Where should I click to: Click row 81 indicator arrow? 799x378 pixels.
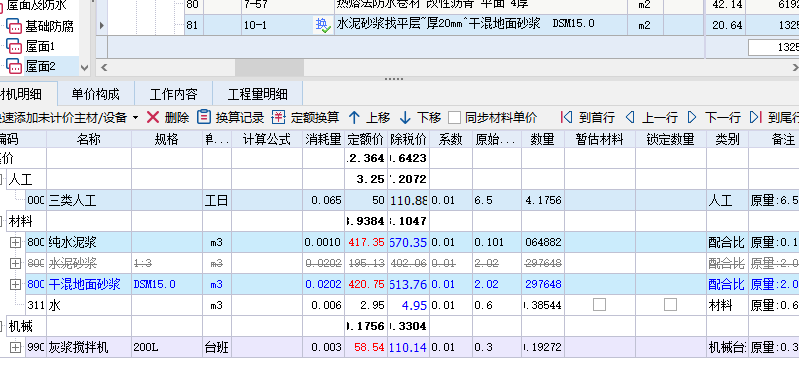pos(102,24)
